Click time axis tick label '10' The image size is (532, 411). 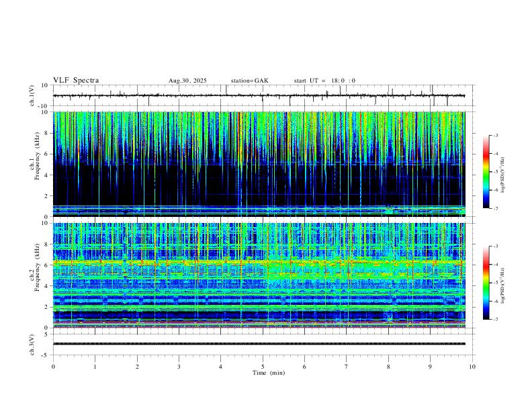472,367
